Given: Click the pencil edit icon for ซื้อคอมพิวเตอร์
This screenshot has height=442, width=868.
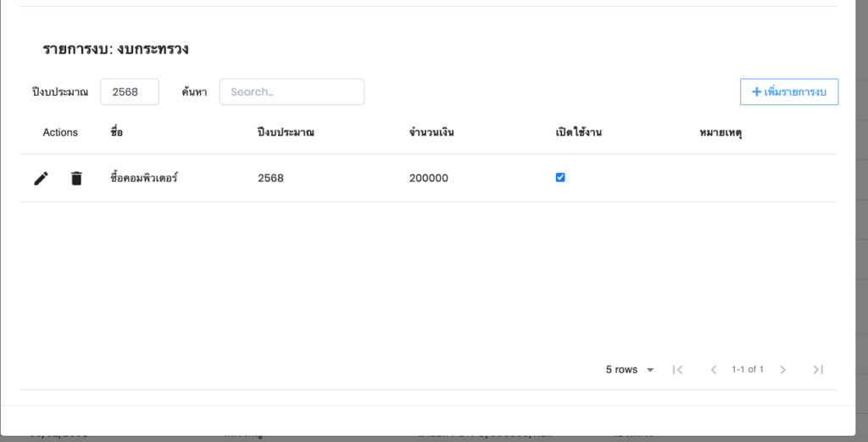Looking at the screenshot, I should pos(41,178).
